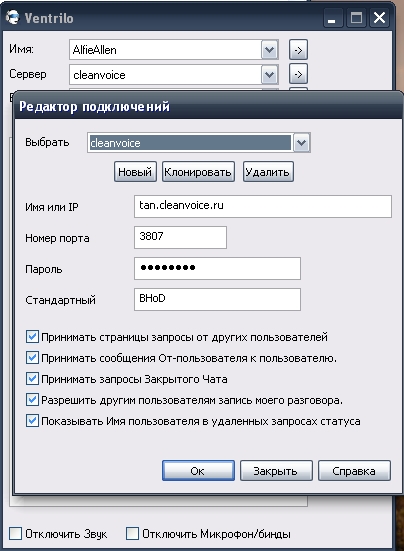The image size is (404, 551).
Task: Close the Ventrilo window
Action: [x=379, y=18]
